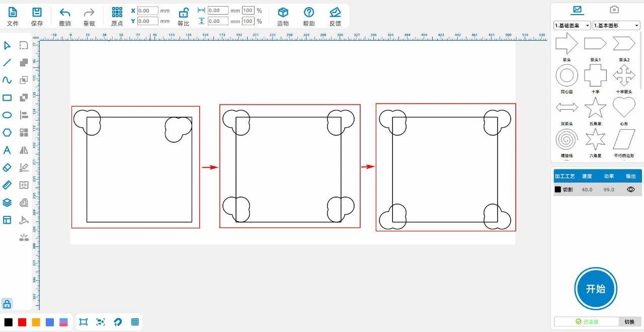Click the 原点 origin grid icon
Viewport: 644px width, 332px height.
[117, 16]
